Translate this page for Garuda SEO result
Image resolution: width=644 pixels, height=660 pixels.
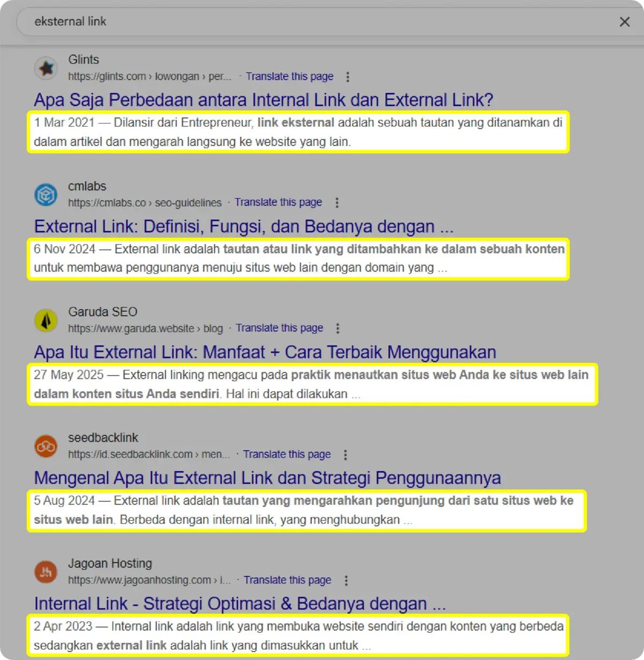coord(280,328)
